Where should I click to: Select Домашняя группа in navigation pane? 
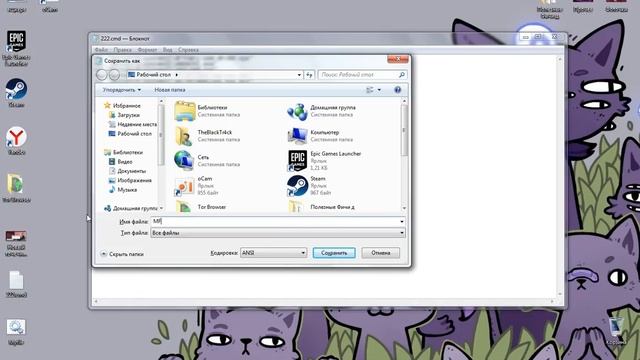click(131, 208)
